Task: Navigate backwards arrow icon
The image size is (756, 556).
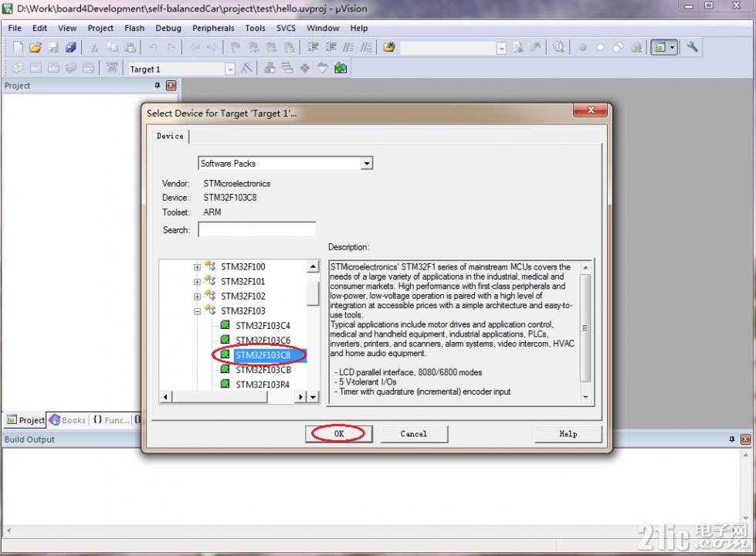Action: tap(195, 47)
